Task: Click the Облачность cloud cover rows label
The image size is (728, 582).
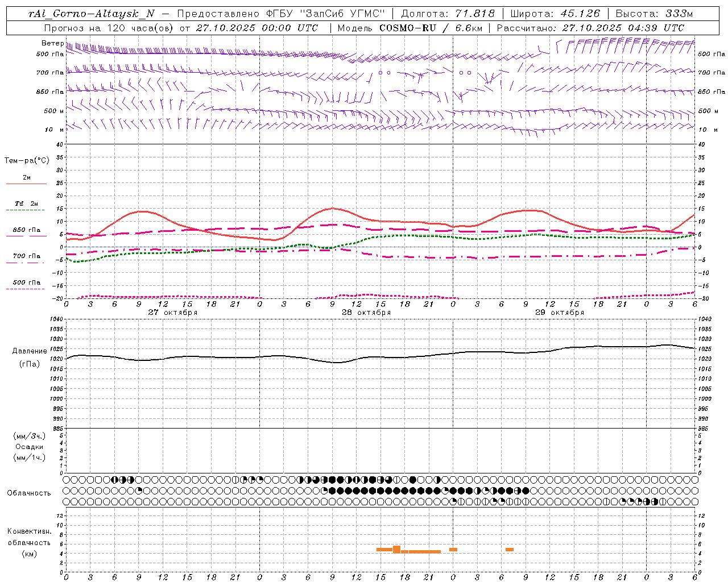Action: point(29,493)
